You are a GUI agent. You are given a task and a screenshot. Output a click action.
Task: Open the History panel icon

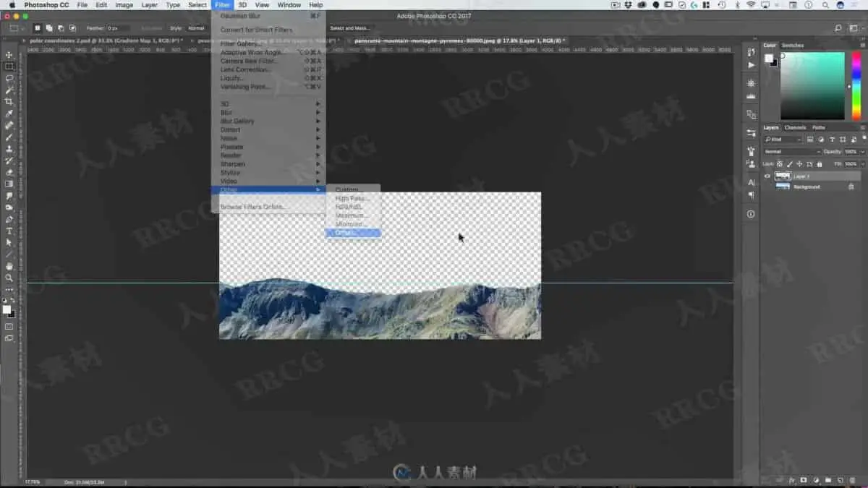[x=751, y=52]
